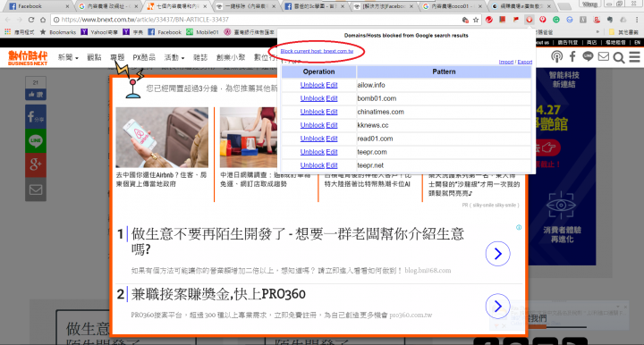Click the email envelope icon in site header
This screenshot has width=644, height=345.
pyautogui.click(x=604, y=56)
